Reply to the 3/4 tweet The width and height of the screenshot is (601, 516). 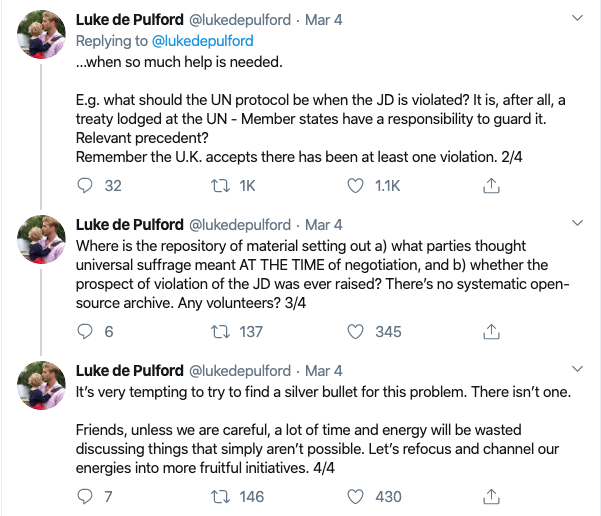pos(85,332)
